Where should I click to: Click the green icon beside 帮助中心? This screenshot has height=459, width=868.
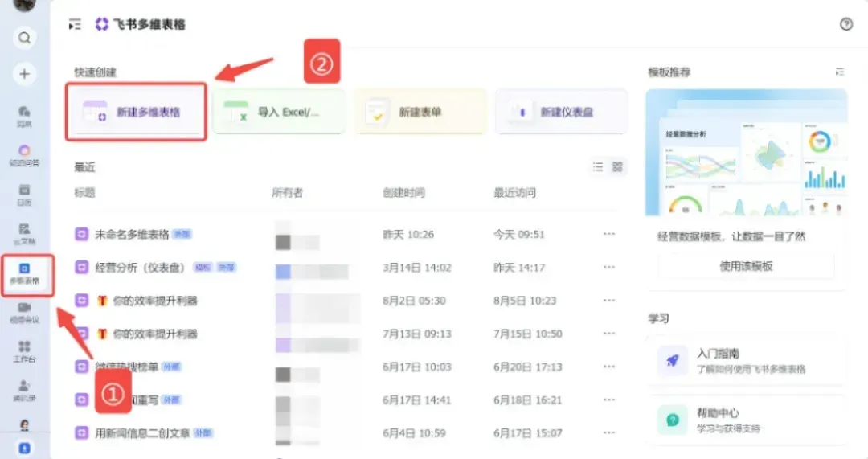pyautogui.click(x=673, y=420)
